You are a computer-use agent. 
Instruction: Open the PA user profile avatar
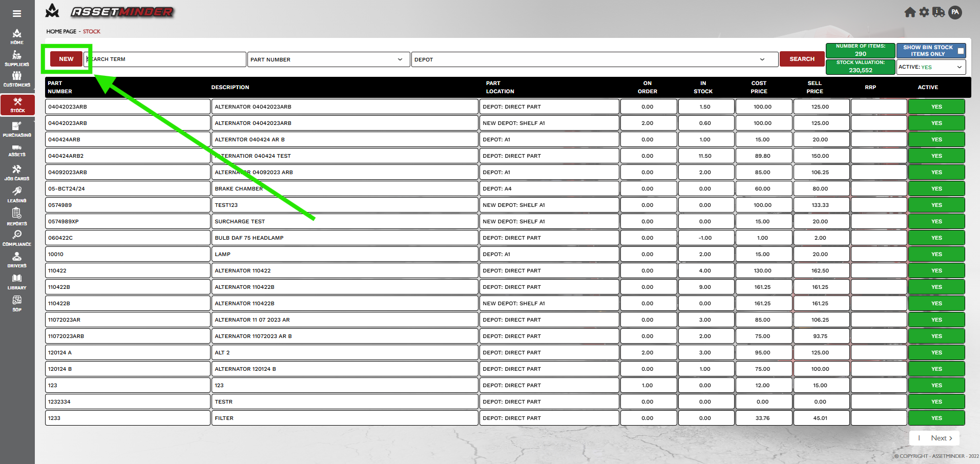click(x=955, y=12)
